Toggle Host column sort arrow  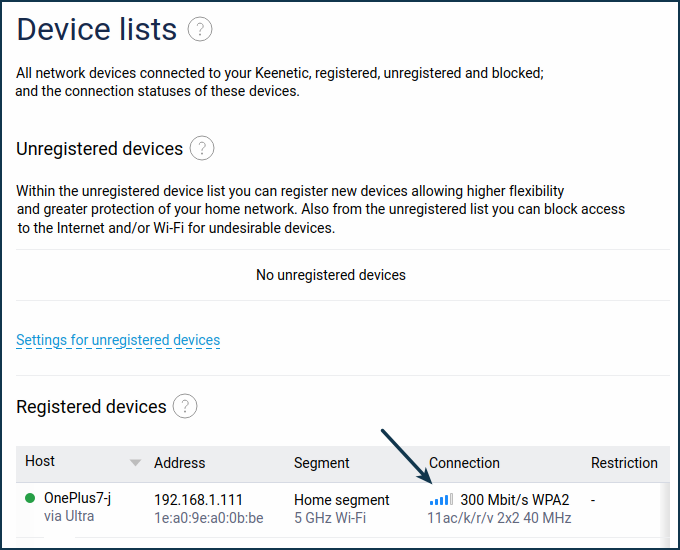135,463
